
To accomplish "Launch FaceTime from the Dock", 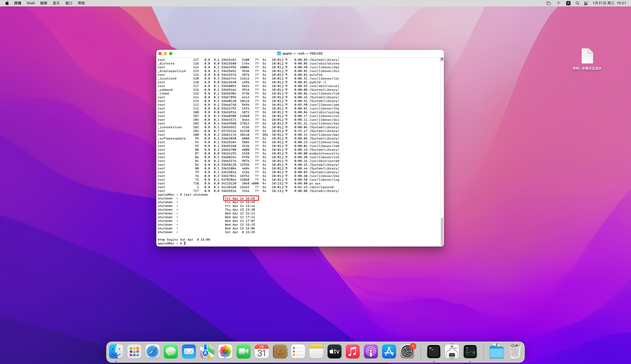I will click(244, 351).
